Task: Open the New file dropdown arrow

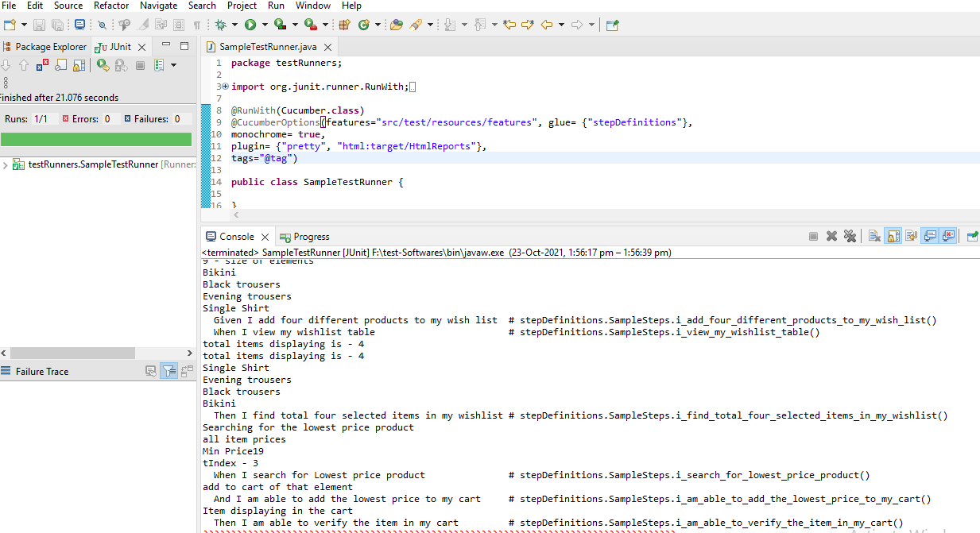Action: (25, 25)
